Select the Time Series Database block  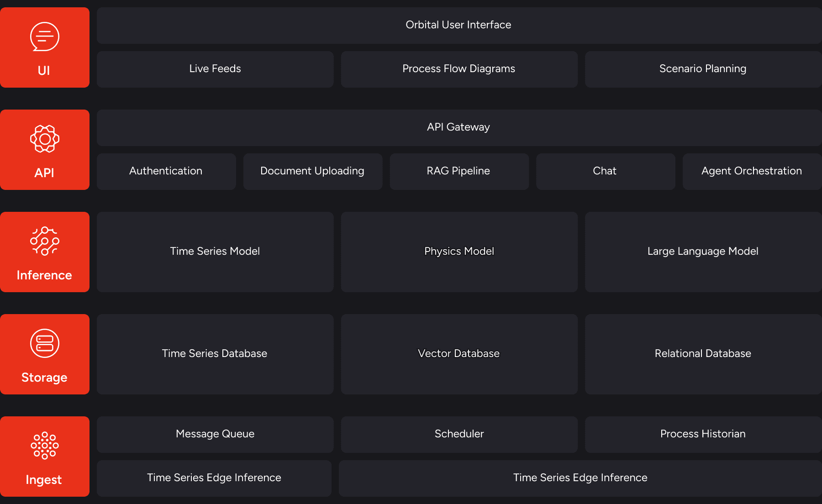coord(215,354)
